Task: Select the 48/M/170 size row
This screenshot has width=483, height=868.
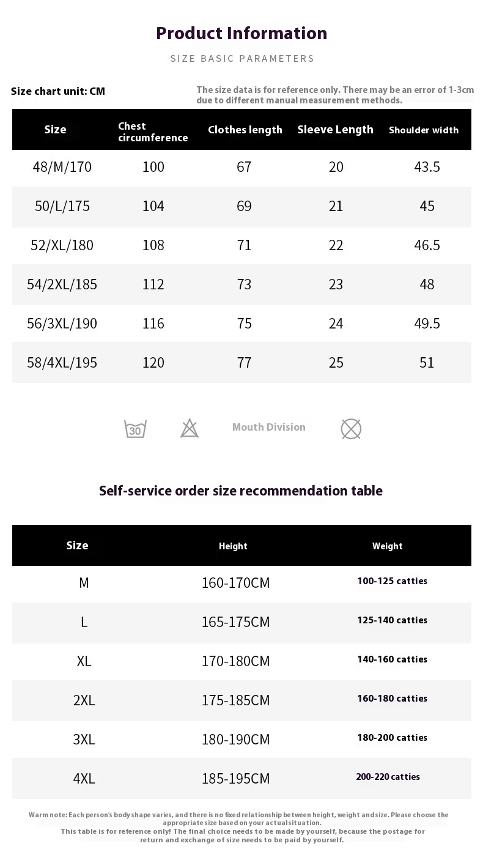Action: (x=242, y=167)
